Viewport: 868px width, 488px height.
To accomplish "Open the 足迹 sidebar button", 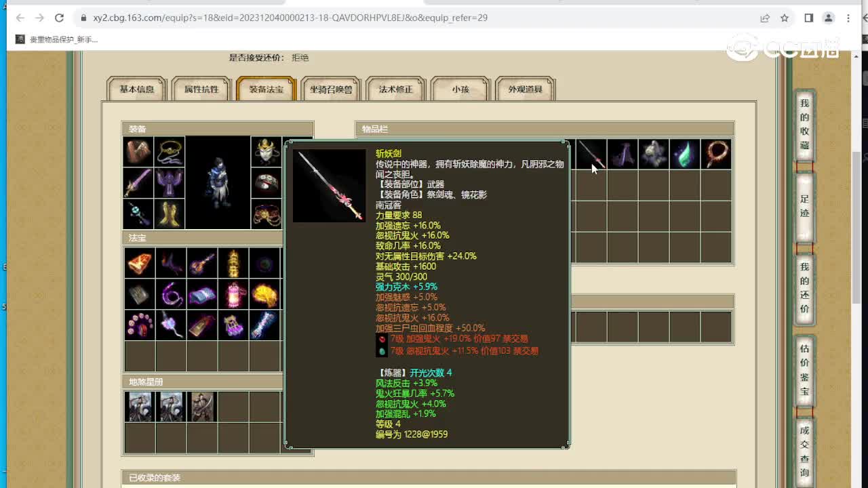I will (x=804, y=206).
